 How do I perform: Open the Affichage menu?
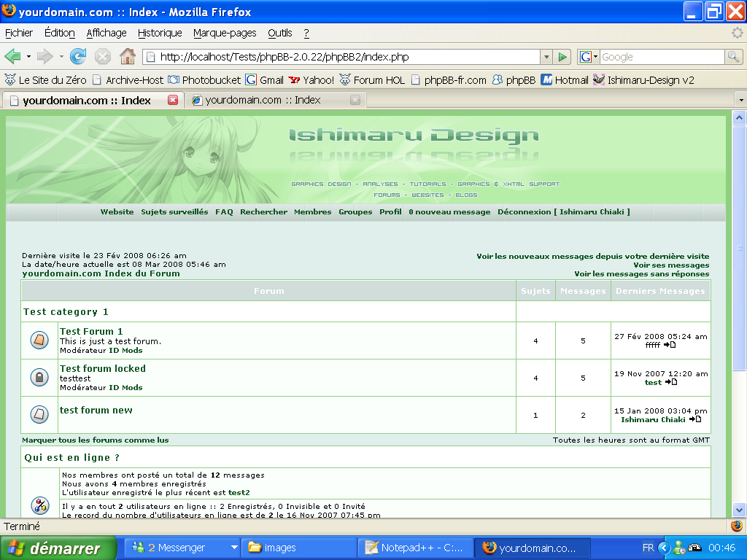(x=107, y=33)
